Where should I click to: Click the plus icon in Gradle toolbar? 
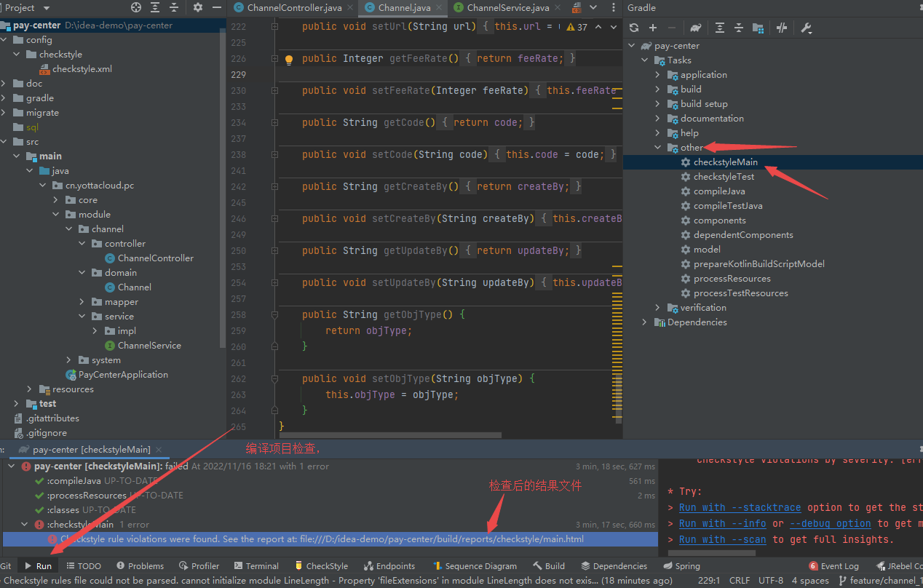(653, 28)
